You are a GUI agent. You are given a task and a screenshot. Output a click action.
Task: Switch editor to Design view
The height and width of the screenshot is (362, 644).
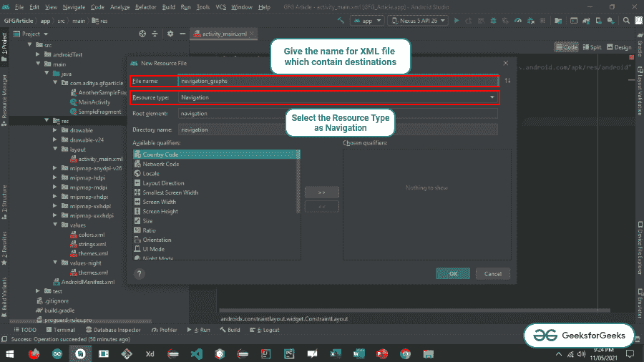pyautogui.click(x=618, y=47)
